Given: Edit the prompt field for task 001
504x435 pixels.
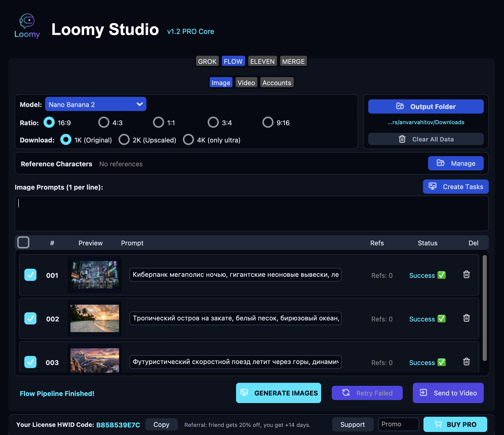Looking at the screenshot, I should pyautogui.click(x=236, y=275).
